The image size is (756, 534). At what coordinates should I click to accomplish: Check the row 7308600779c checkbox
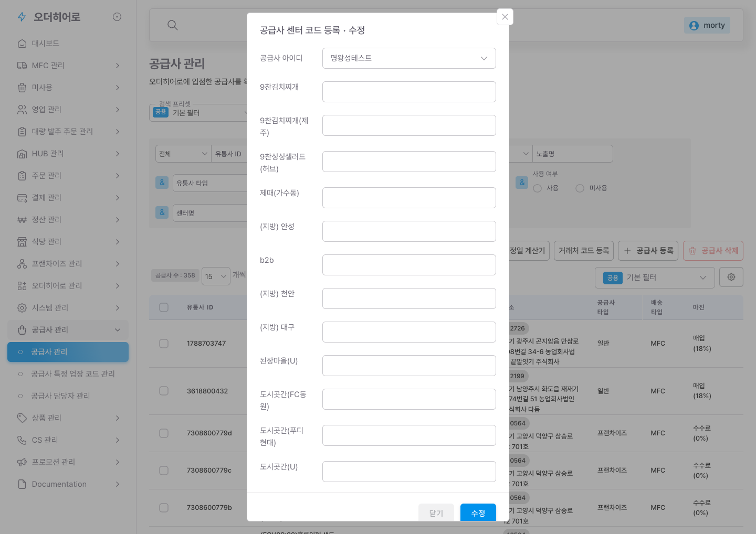[x=164, y=471]
